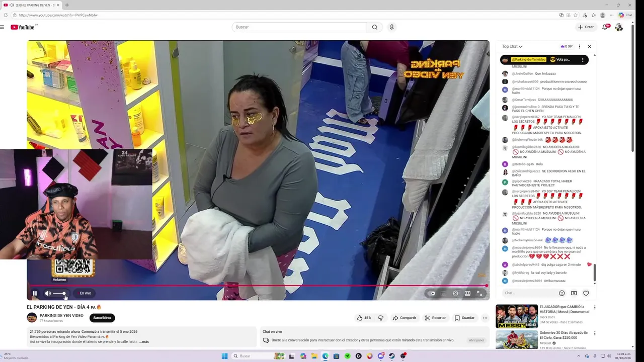Open the live chat three-dot options
The image size is (644, 362).
click(579, 46)
